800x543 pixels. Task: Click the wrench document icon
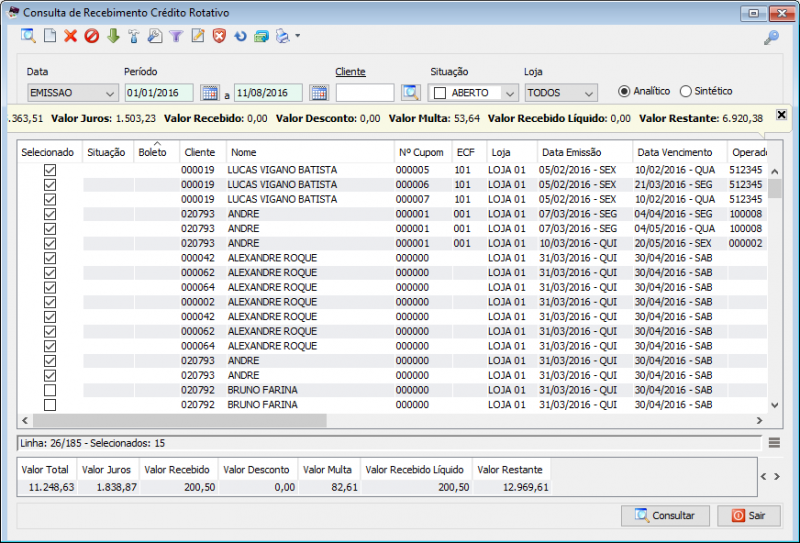(155, 36)
